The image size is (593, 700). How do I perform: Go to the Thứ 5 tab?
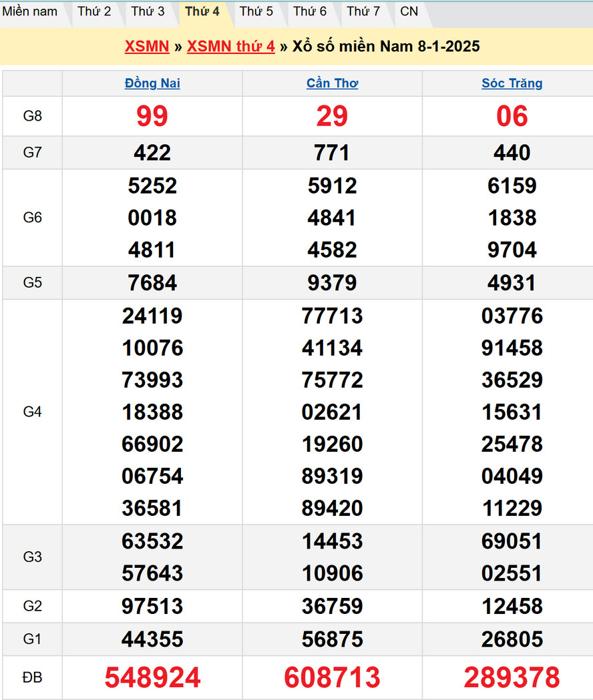click(x=256, y=11)
